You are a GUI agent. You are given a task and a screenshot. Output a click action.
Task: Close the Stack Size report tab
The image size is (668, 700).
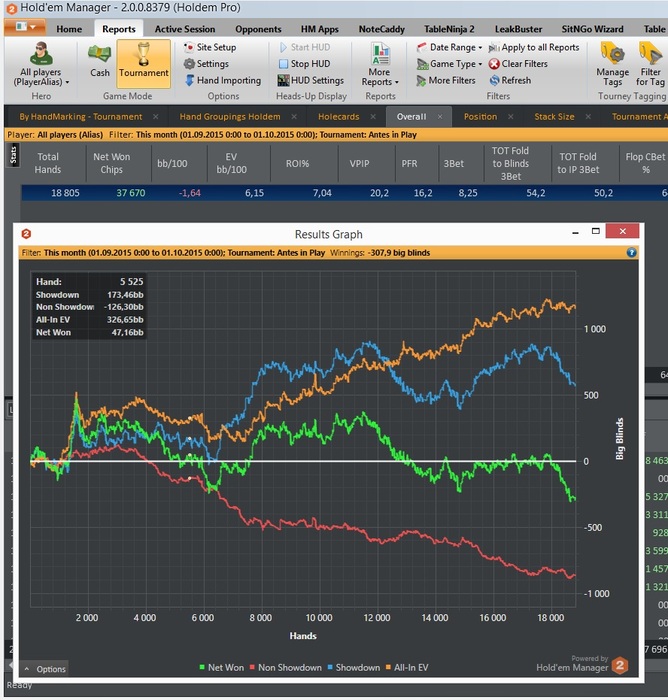click(588, 117)
